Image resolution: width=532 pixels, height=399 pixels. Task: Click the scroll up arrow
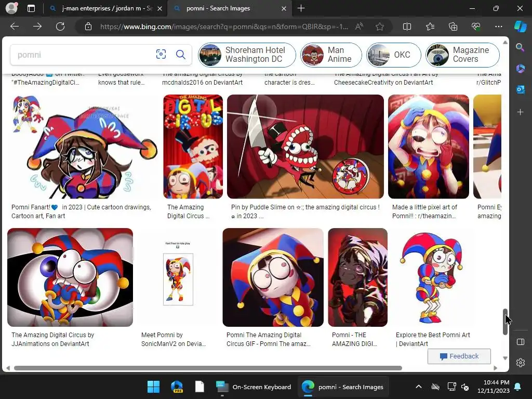(505, 43)
